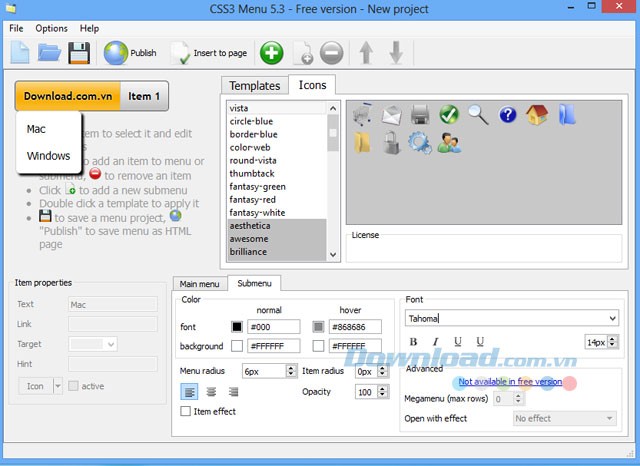This screenshot has width=640, height=466.
Task: Pick the normal font color swatch
Action: (237, 327)
